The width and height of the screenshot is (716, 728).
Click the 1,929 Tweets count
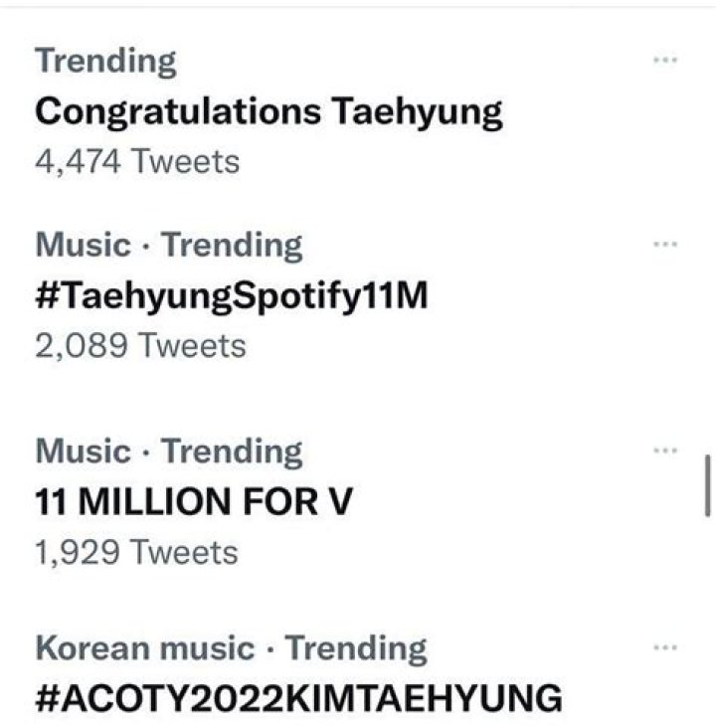click(136, 552)
